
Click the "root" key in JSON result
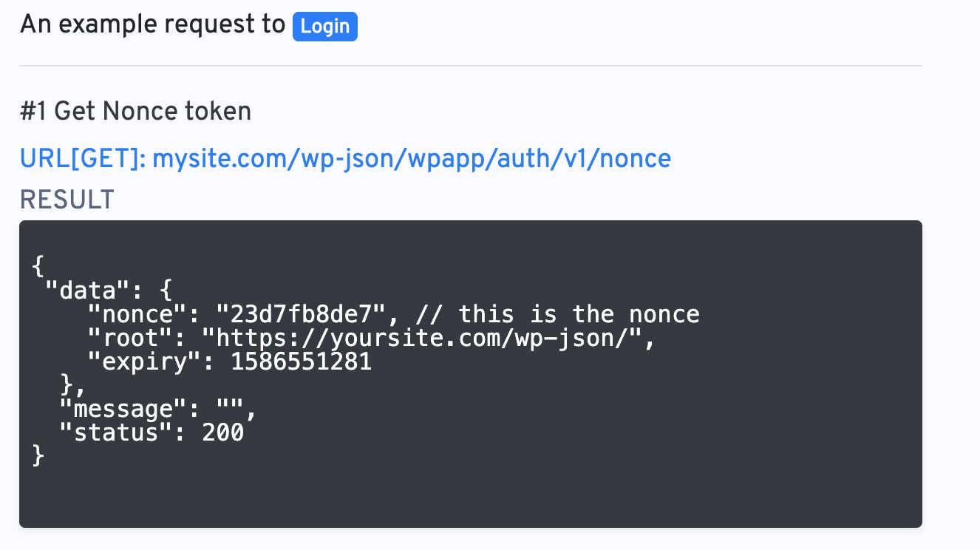131,339
